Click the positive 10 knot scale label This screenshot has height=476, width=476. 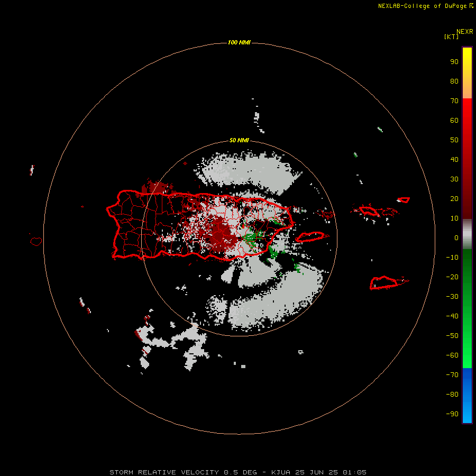coord(454,218)
